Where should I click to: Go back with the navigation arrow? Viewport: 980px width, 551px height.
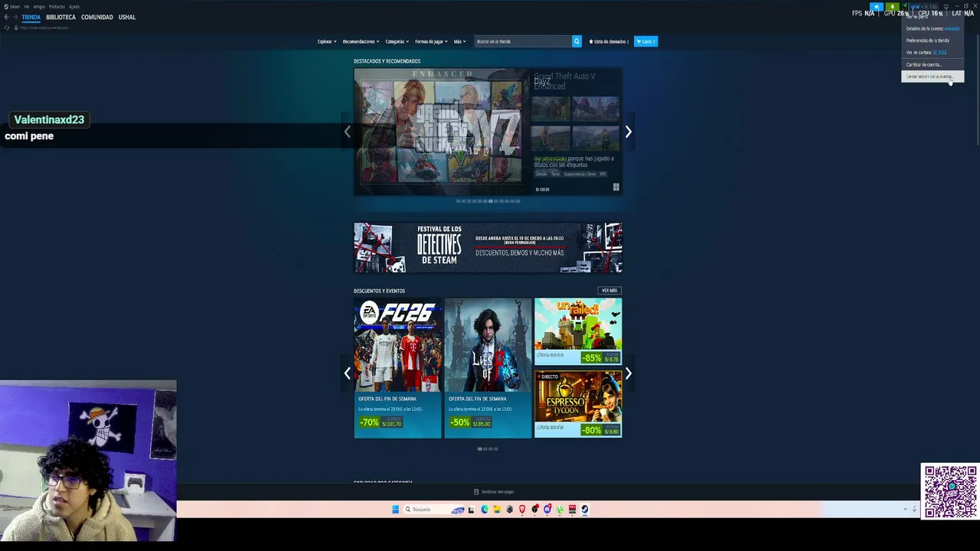pyautogui.click(x=6, y=17)
